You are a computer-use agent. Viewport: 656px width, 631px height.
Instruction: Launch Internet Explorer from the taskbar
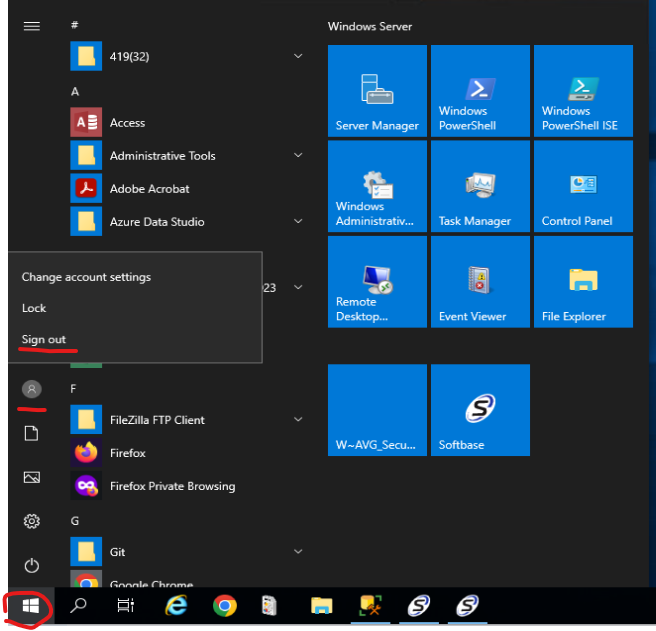[x=176, y=605]
